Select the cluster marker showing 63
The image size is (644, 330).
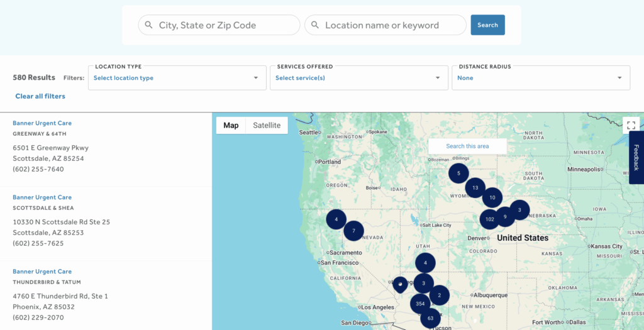click(430, 318)
